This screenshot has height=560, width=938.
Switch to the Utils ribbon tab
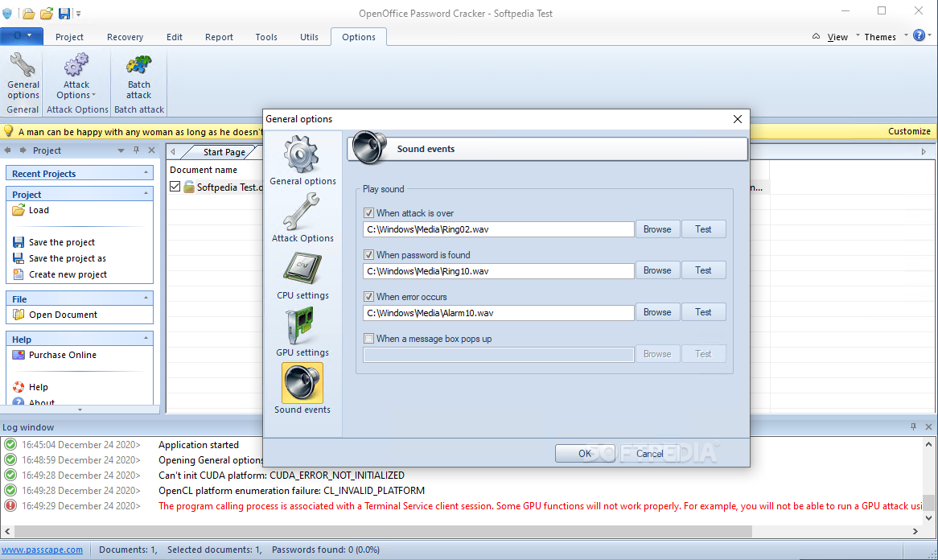[309, 36]
